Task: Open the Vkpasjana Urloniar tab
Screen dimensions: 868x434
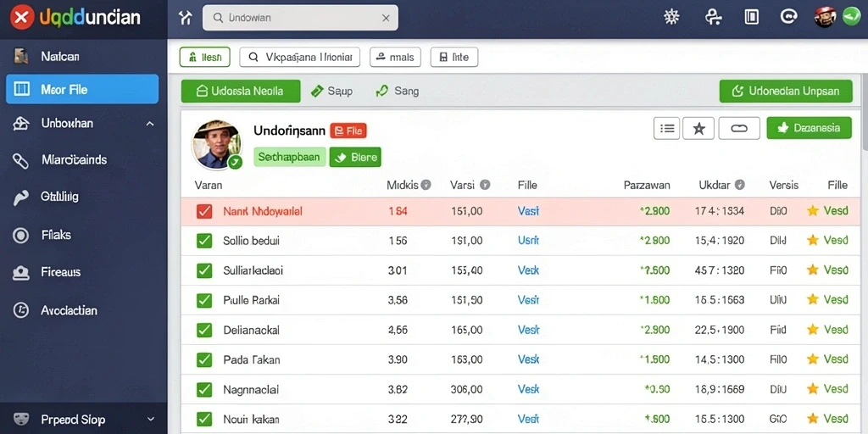Action: pyautogui.click(x=299, y=57)
